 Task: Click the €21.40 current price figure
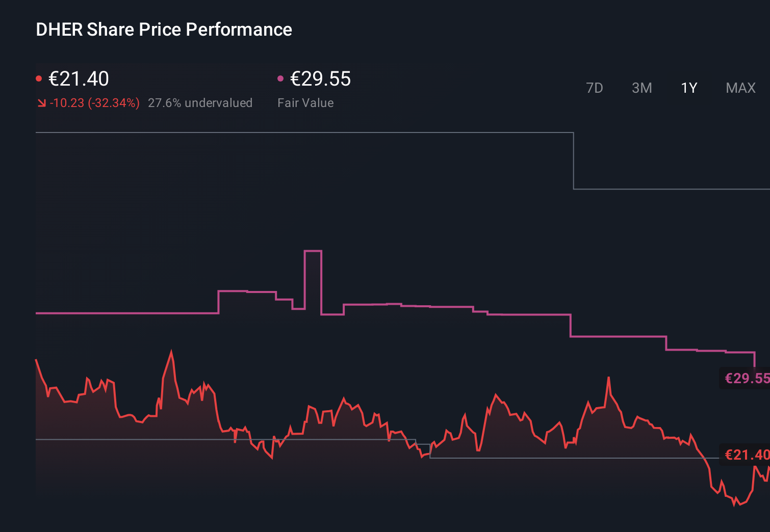tap(78, 79)
